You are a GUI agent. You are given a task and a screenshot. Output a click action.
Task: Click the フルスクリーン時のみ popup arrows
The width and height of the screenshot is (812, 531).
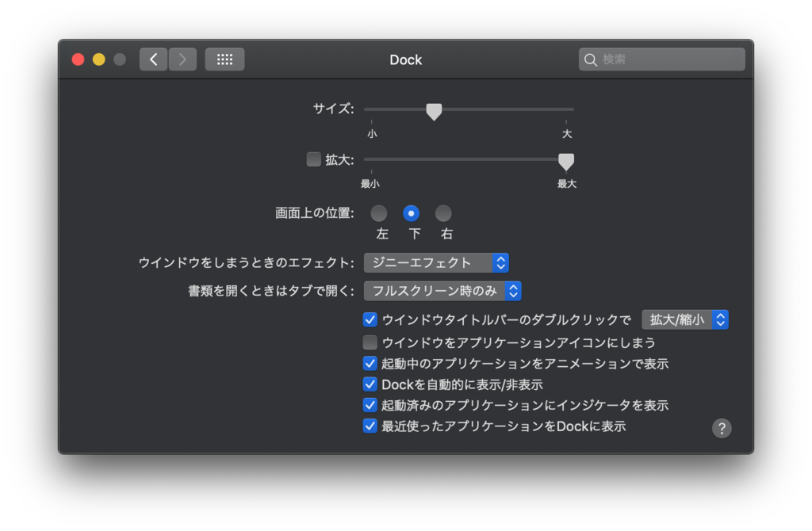514,291
